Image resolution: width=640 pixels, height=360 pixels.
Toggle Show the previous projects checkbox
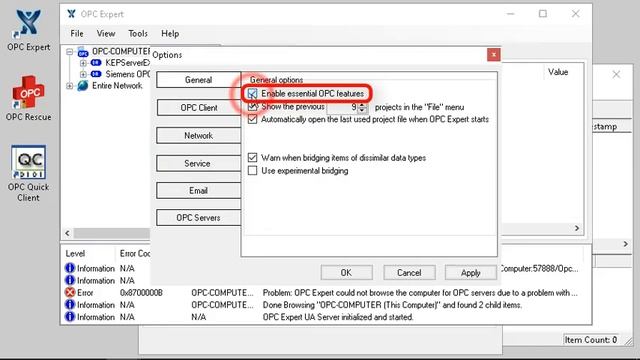tap(253, 107)
